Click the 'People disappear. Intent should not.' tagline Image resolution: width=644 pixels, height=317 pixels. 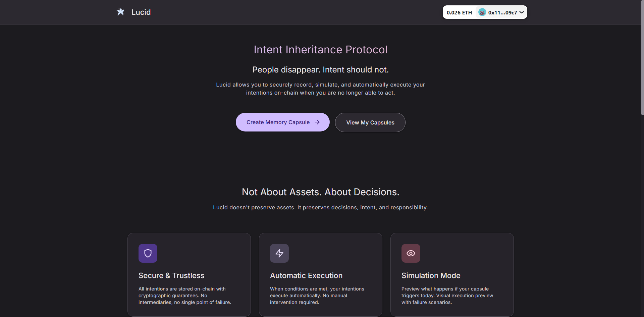320,70
